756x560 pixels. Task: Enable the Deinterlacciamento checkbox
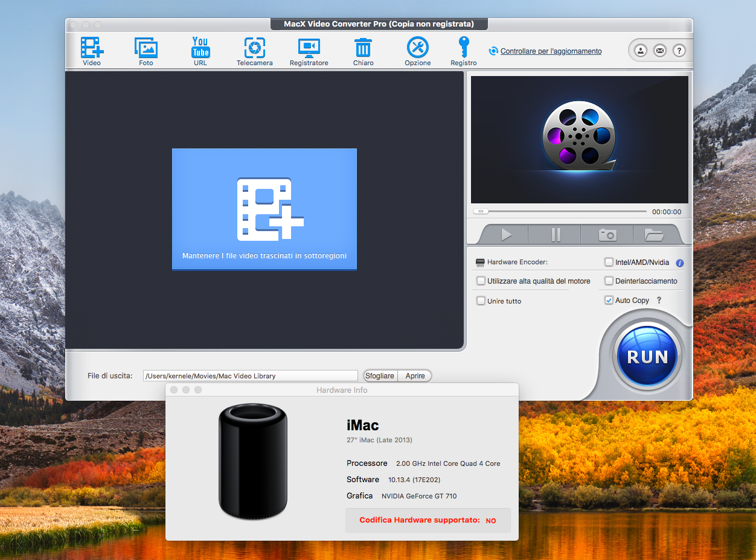pyautogui.click(x=609, y=281)
